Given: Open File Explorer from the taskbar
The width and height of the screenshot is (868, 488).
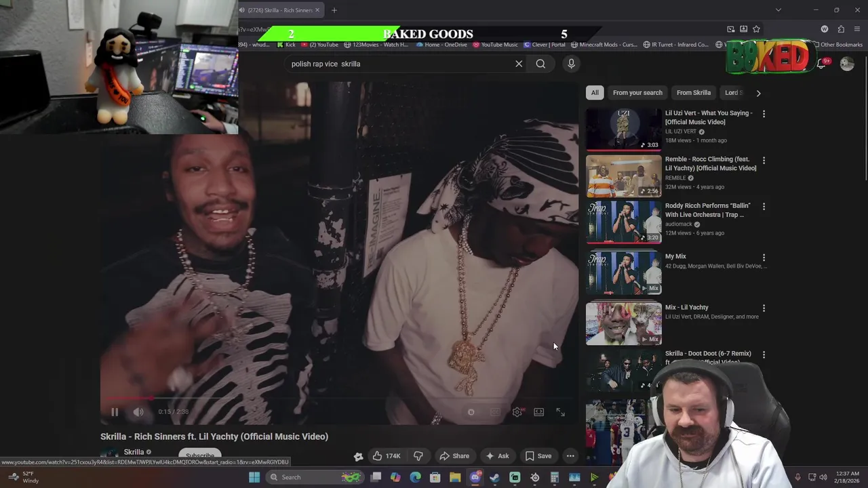Looking at the screenshot, I should point(455,477).
